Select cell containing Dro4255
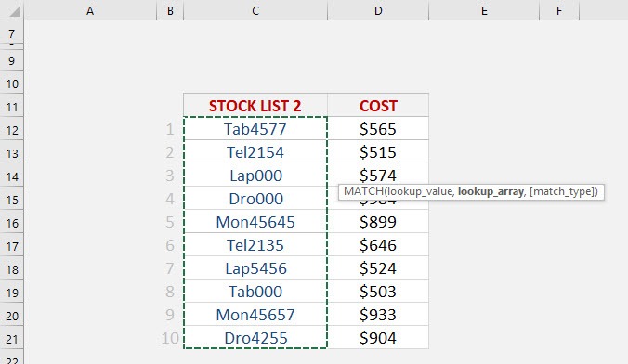 255,338
